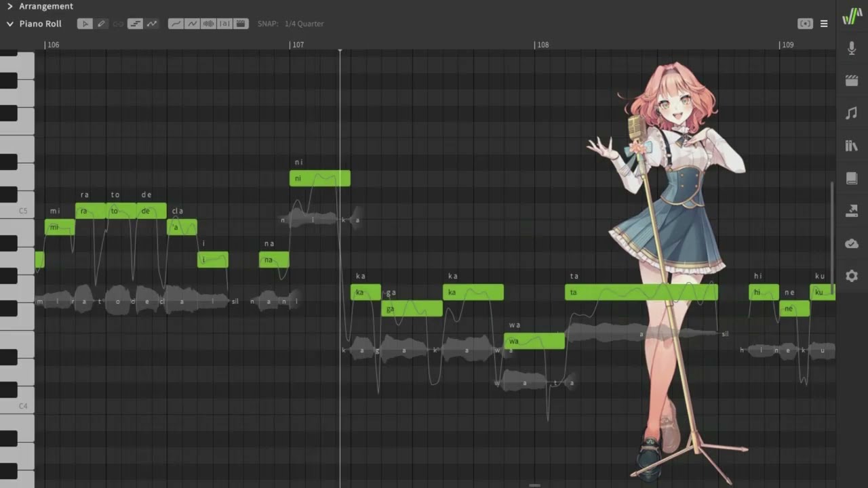Open the Voice microphone panel
The height and width of the screenshot is (488, 868).
tap(852, 48)
